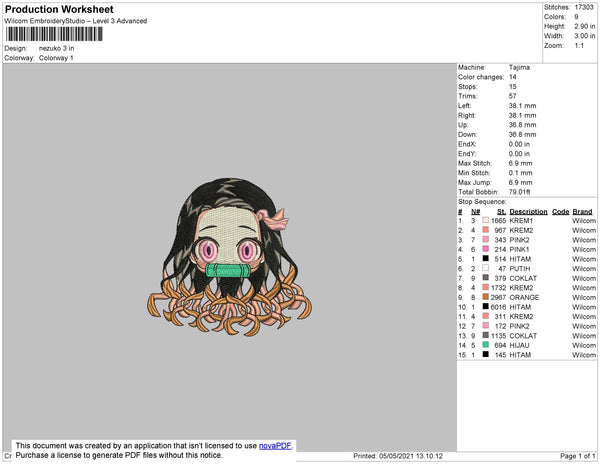The image size is (600, 464).
Task: Click the COKLAT row with 1135 stitches
Action: [527, 335]
